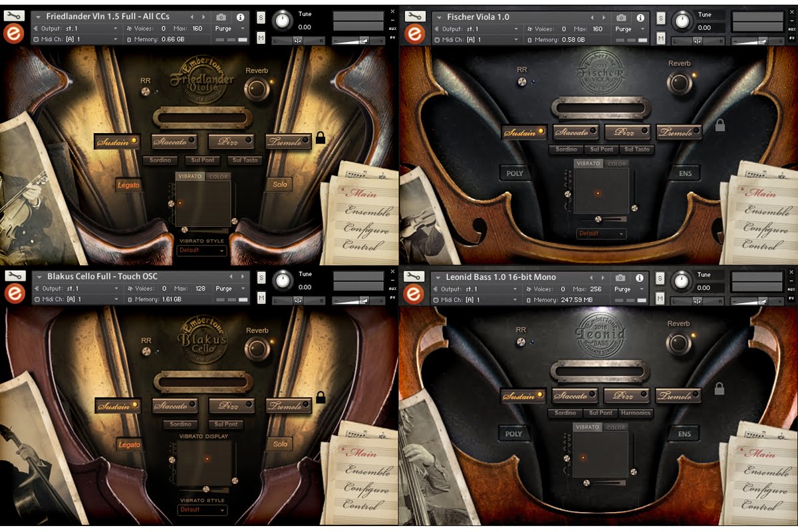The image size is (798, 532).
Task: Solo the Friedlander Violin with S button
Action: point(261,17)
